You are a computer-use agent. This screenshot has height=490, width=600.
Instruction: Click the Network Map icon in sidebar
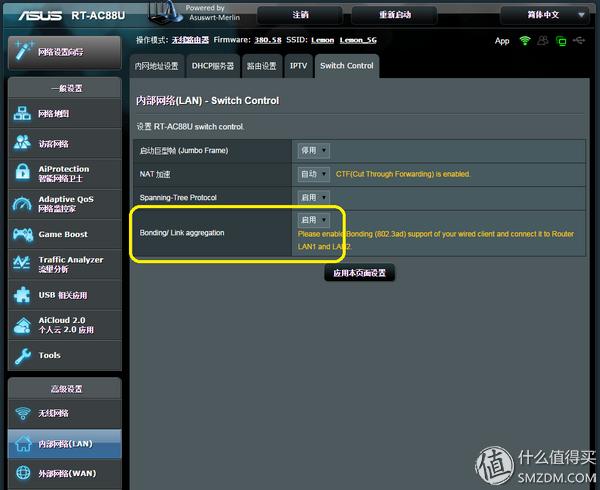point(22,114)
